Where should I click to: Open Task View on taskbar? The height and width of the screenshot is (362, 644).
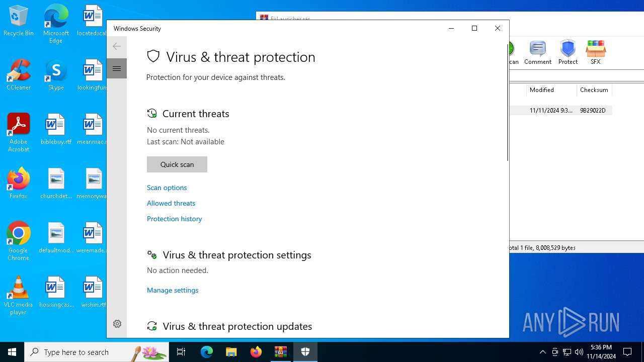tap(181, 352)
